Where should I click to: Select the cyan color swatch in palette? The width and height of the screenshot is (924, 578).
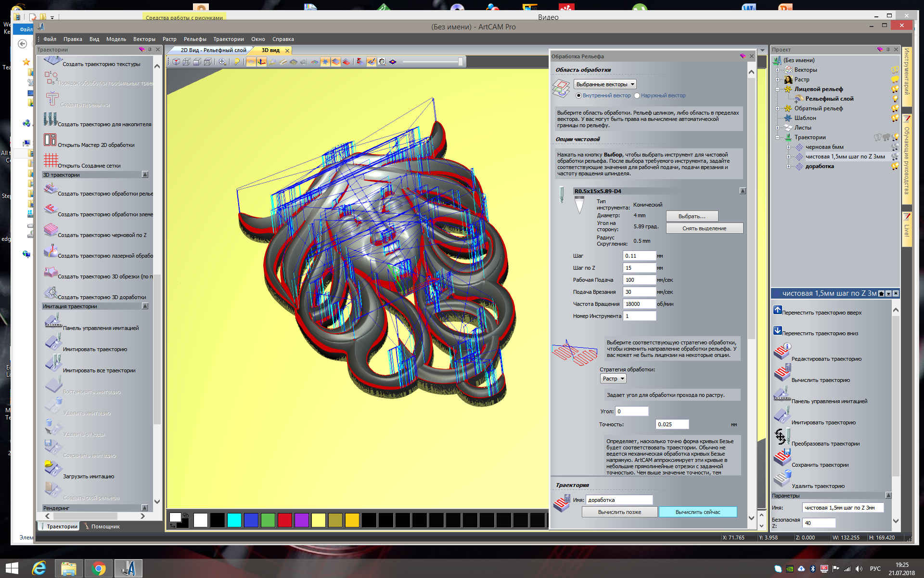(234, 520)
